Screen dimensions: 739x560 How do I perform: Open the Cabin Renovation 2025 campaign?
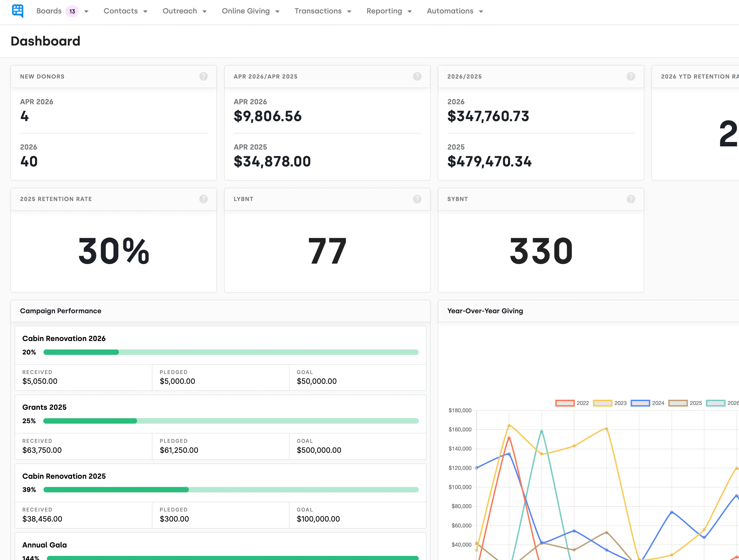[64, 476]
